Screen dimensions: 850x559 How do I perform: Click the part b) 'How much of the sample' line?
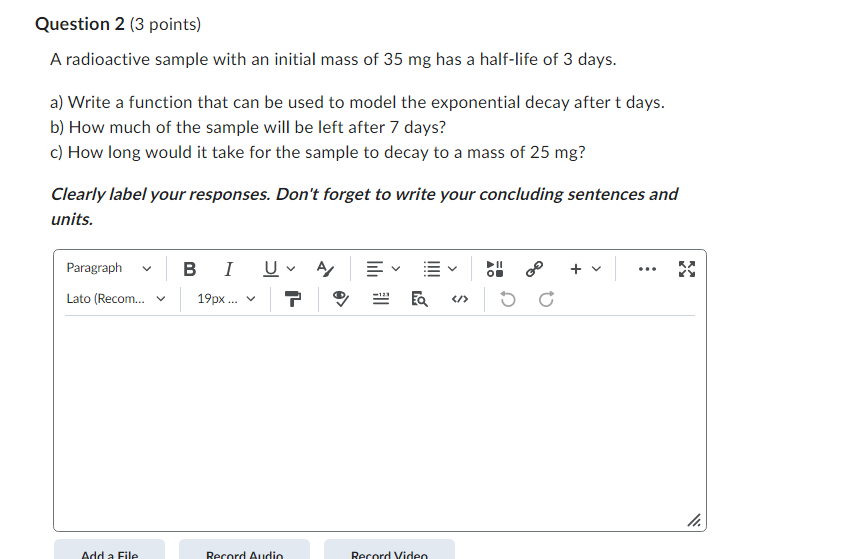click(x=248, y=127)
